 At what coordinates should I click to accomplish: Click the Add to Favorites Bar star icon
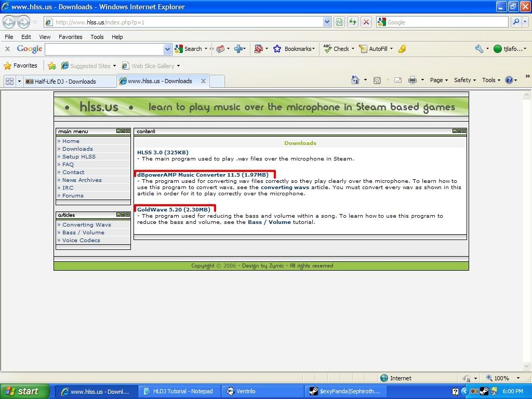tap(52, 66)
